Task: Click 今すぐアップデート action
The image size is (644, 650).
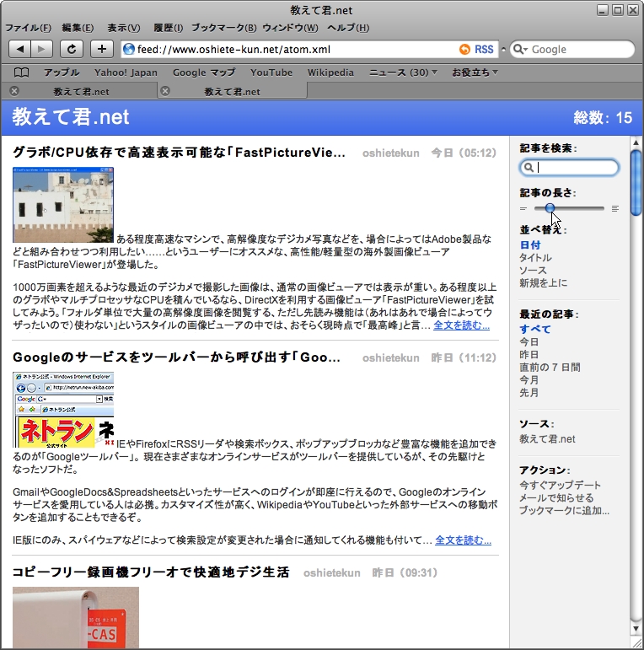Action: point(560,485)
